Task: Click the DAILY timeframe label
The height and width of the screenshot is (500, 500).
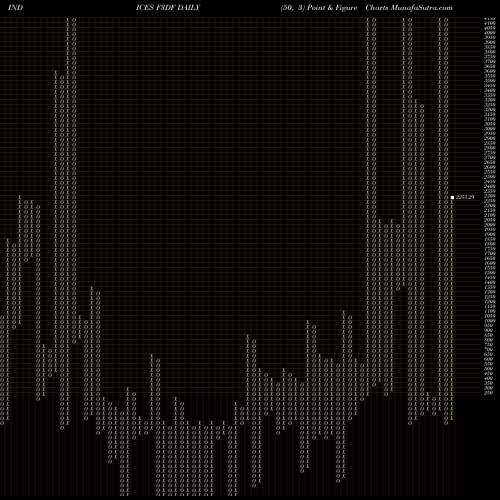Action: tap(189, 7)
